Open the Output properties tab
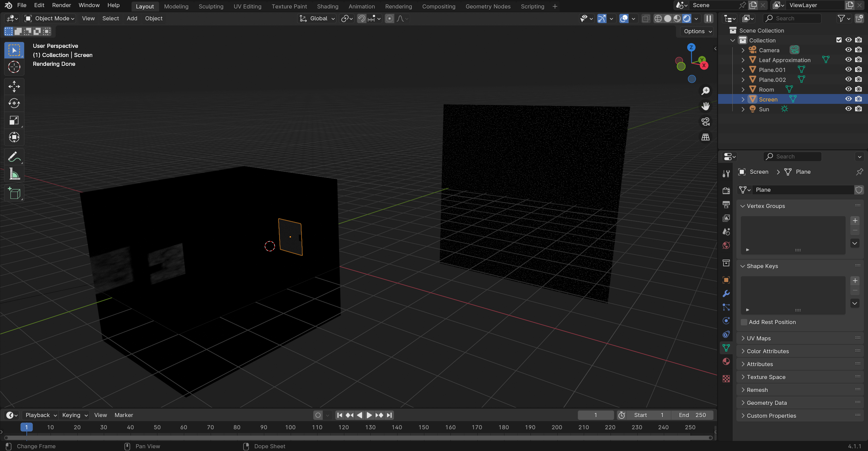Screen dimensions: 868x451 point(726,204)
